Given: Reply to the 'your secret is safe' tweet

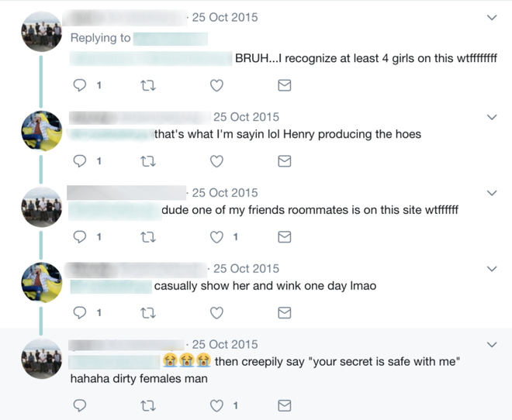Looking at the screenshot, I should [79, 405].
